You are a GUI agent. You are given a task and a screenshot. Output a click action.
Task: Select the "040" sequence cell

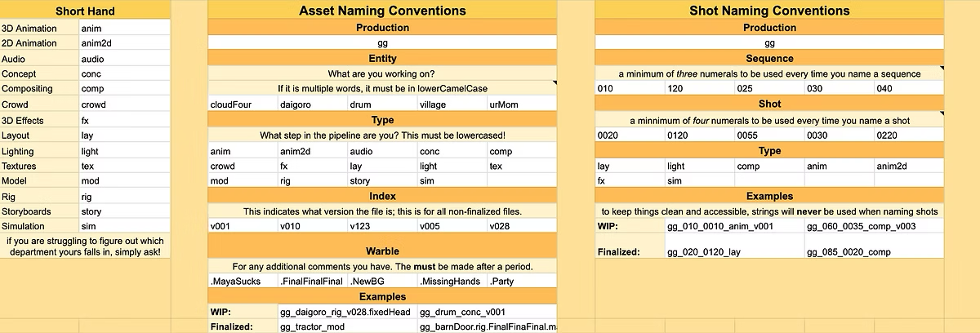(x=909, y=88)
